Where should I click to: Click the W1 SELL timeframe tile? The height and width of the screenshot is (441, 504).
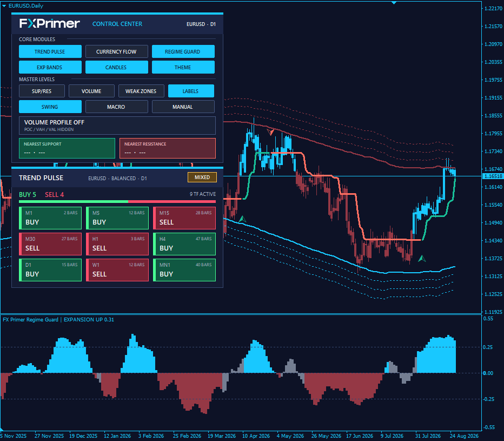tap(117, 270)
